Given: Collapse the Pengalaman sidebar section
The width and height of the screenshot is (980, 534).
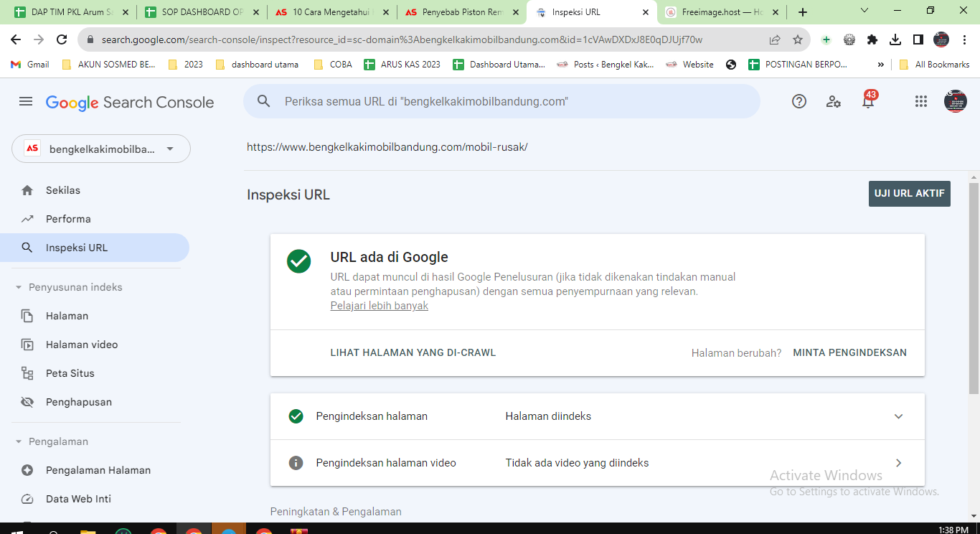Looking at the screenshot, I should 19,441.
